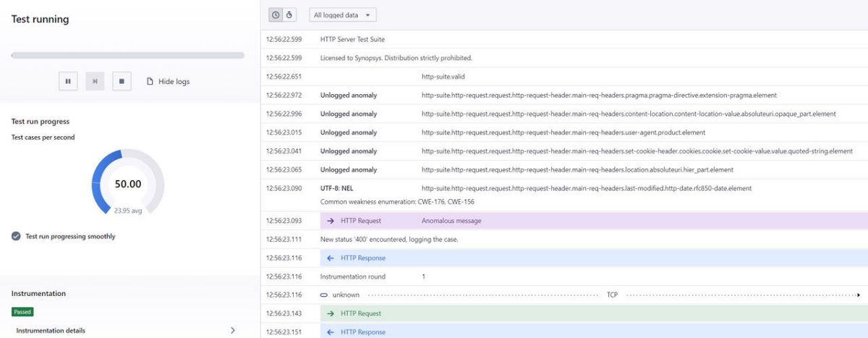868x338 pixels.
Task: Click the Passed instrumentation badge
Action: (22, 311)
